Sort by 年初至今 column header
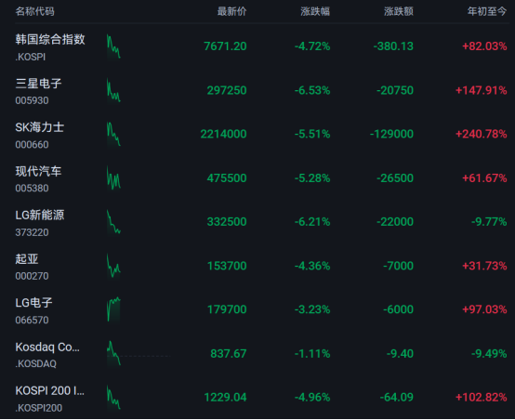 pyautogui.click(x=487, y=11)
